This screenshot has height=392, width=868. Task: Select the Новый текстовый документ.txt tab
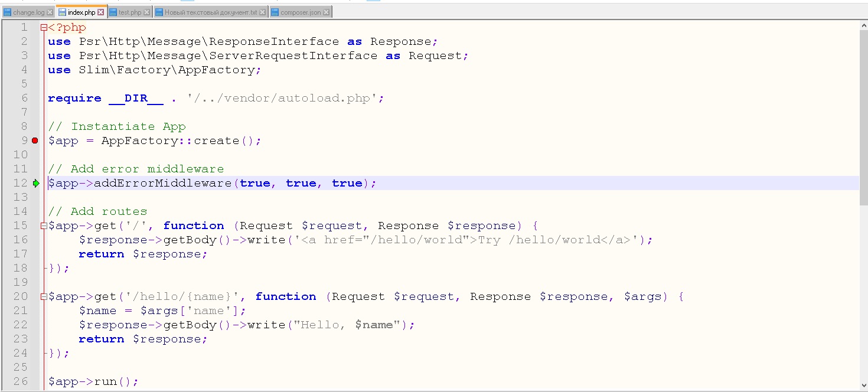point(210,12)
